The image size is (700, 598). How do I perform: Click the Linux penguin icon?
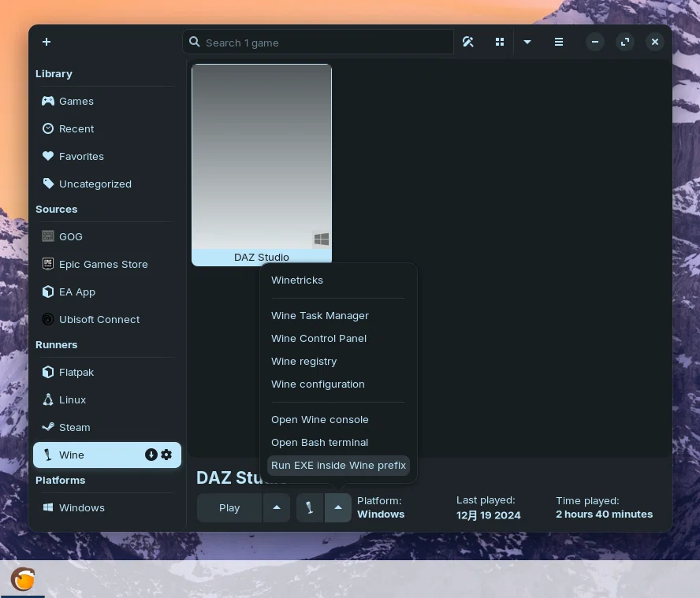tap(48, 399)
